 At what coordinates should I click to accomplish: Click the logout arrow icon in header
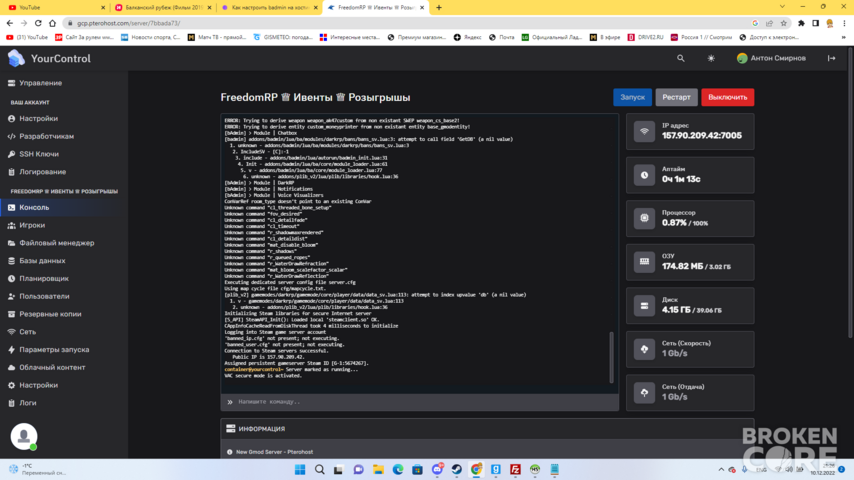click(831, 58)
